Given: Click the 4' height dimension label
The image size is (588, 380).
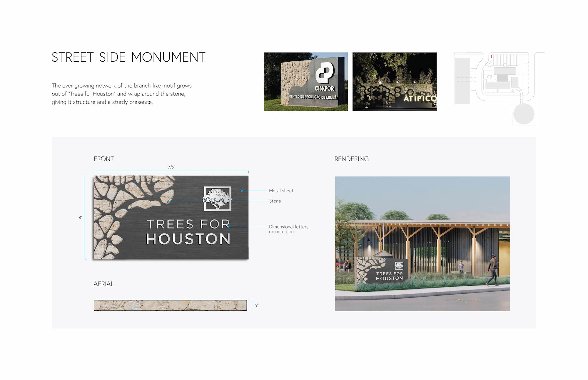Looking at the screenshot, I should point(80,218).
